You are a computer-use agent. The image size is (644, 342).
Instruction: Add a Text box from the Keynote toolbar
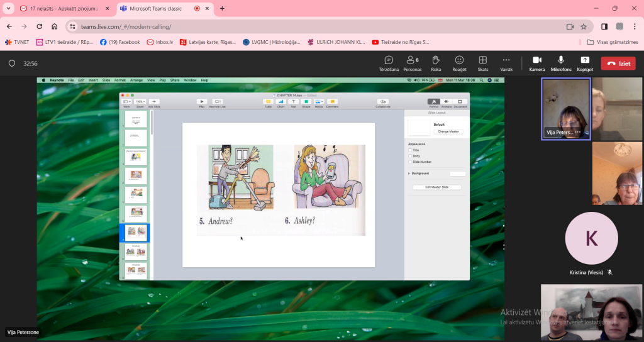(x=293, y=102)
